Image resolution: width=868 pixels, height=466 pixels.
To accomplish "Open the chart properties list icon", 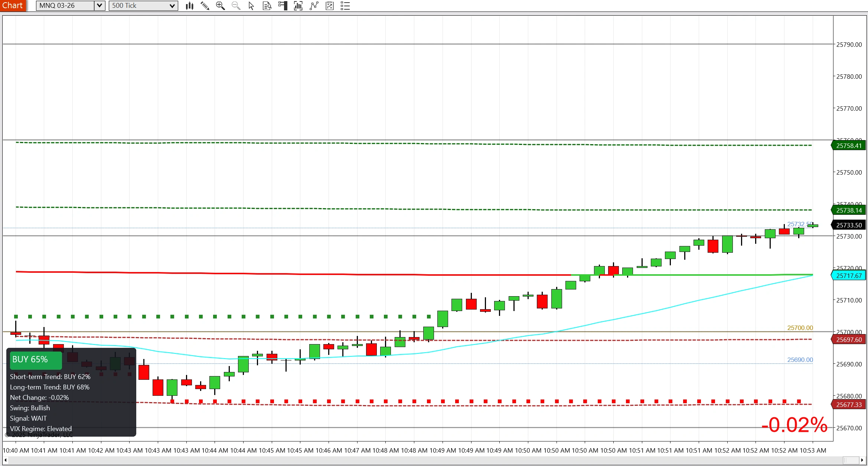I will pyautogui.click(x=345, y=6).
